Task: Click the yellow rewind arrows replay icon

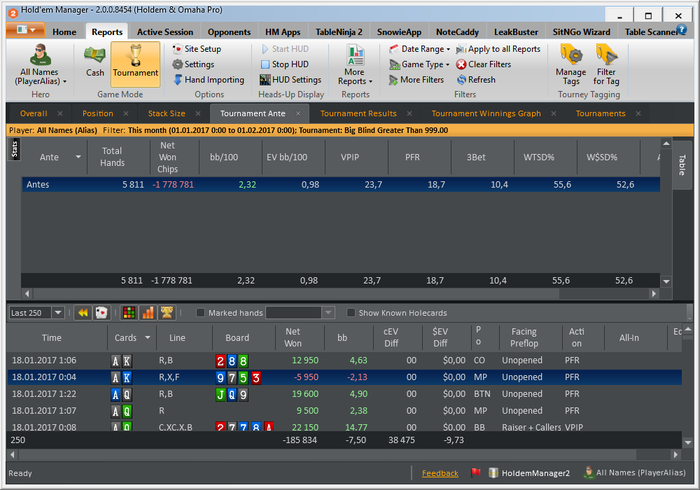Action: click(x=83, y=313)
